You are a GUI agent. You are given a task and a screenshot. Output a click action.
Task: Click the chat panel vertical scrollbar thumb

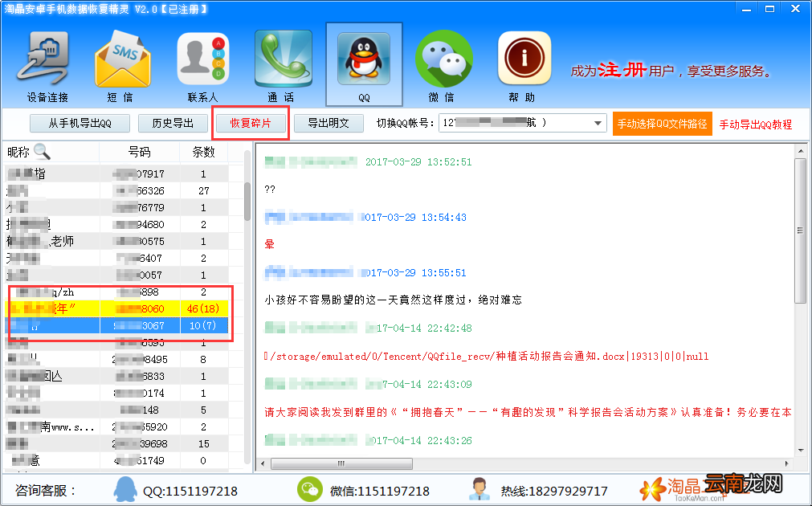coord(800,231)
